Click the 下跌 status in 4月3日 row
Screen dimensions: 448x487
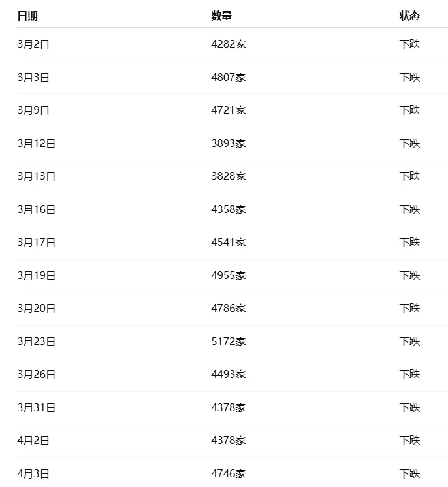[409, 474]
